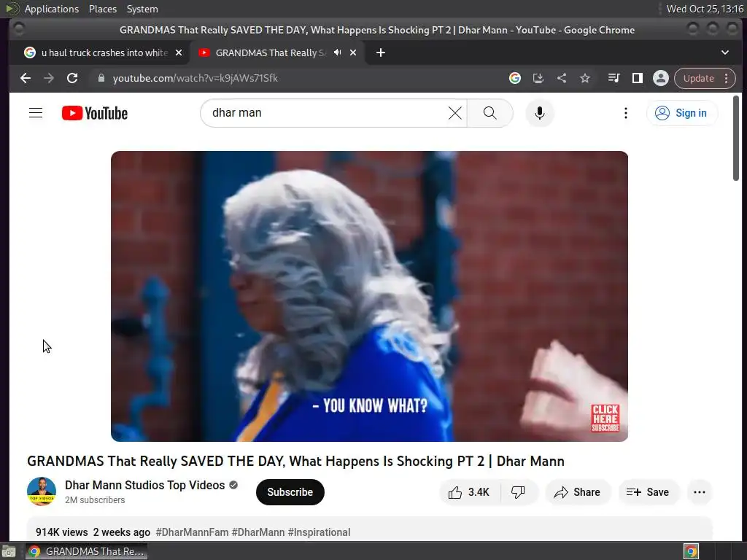The height and width of the screenshot is (560, 747).
Task: Select the GRANDMAS That Really tab
Action: tap(270, 52)
